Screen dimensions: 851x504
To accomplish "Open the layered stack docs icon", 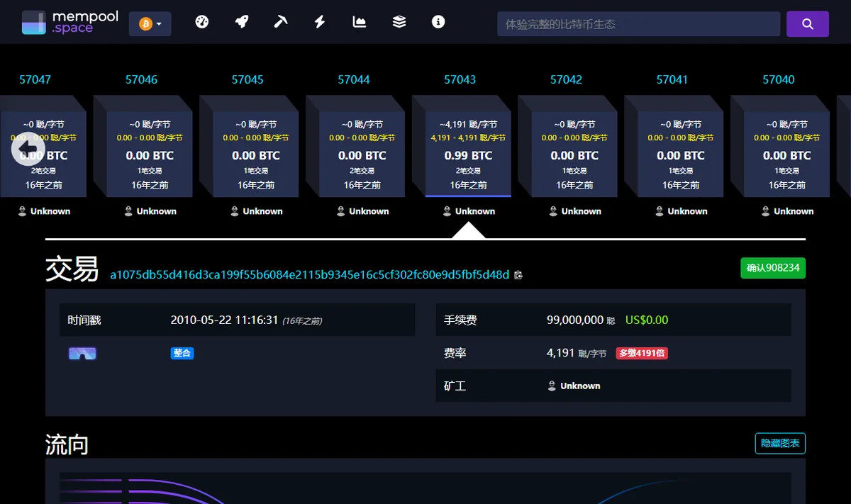I will click(x=399, y=22).
